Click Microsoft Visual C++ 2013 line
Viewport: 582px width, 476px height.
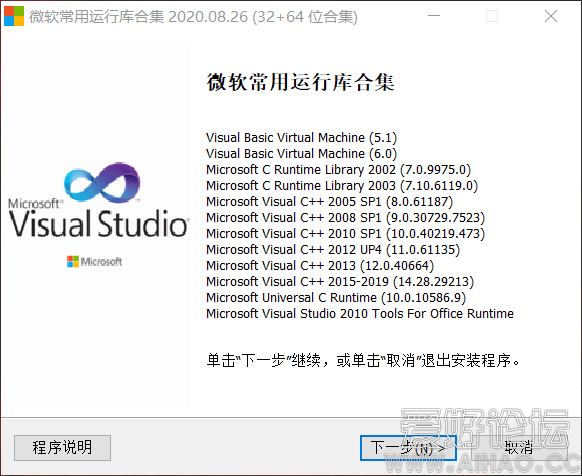[x=320, y=265]
